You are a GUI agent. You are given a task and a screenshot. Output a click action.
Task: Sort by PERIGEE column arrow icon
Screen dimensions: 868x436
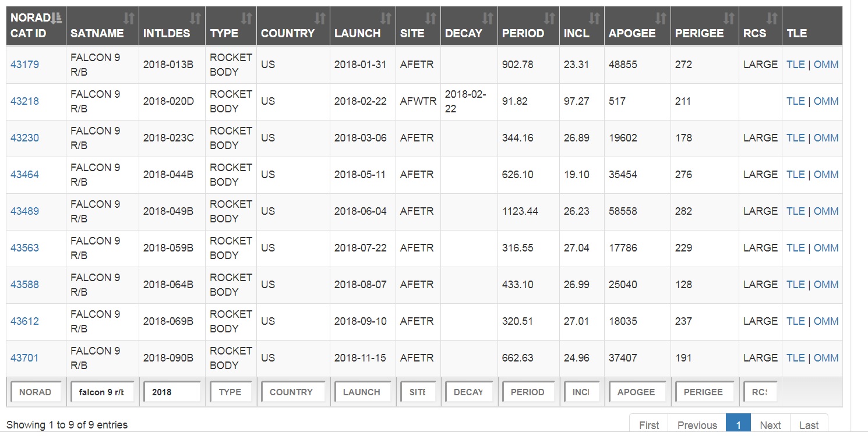pos(729,19)
